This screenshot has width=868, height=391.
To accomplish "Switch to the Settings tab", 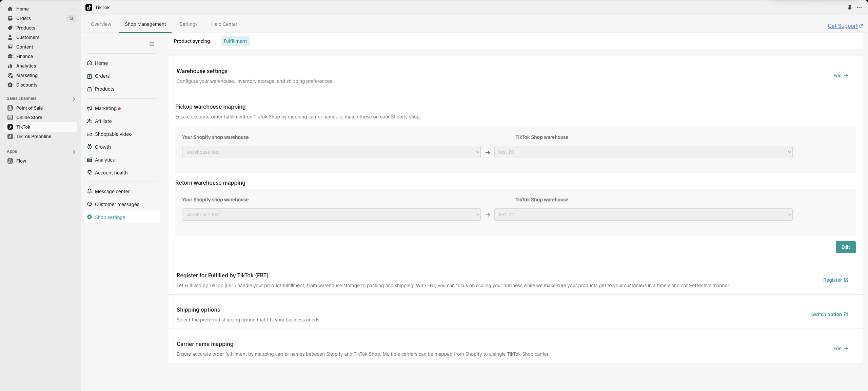I will (x=188, y=24).
